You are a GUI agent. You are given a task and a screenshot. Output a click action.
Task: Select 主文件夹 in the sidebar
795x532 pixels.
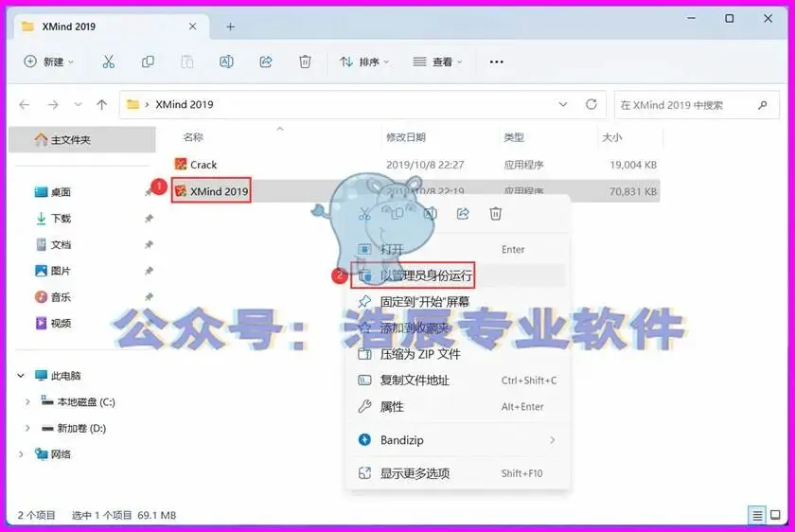click(82, 139)
